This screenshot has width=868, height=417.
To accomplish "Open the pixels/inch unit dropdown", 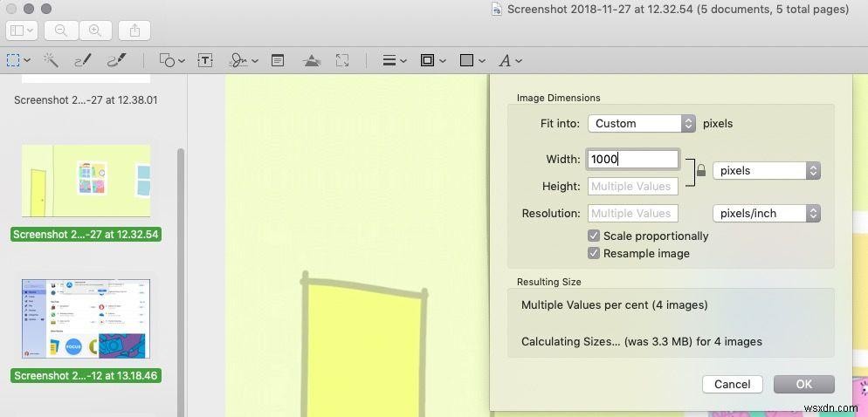I will [767, 214].
